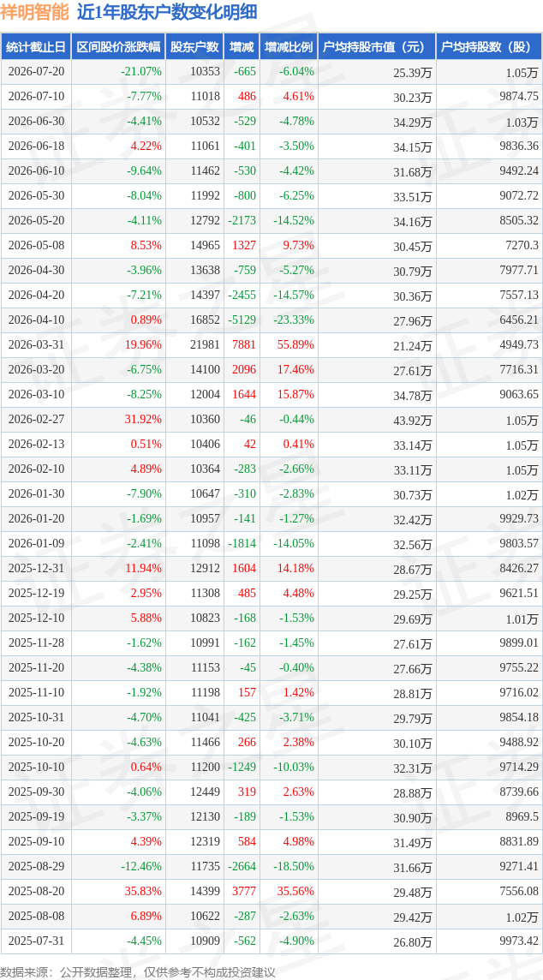Select the 户均持股市值（元） header
543x980 pixels.
click(x=377, y=47)
